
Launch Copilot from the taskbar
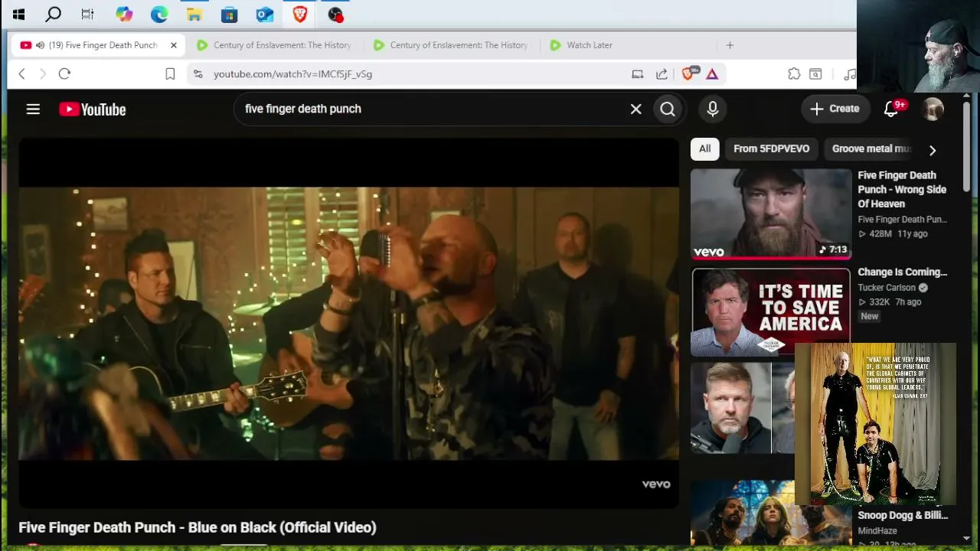pos(124,14)
